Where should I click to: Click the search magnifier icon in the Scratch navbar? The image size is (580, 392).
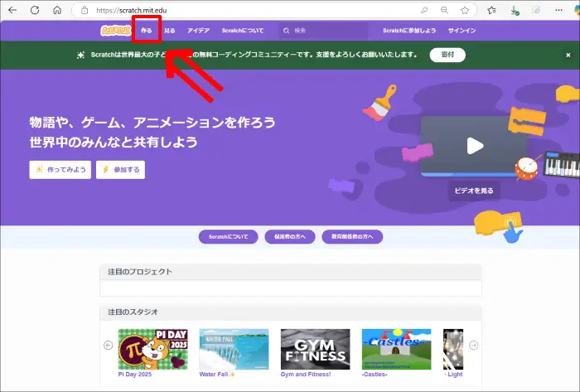tap(286, 31)
